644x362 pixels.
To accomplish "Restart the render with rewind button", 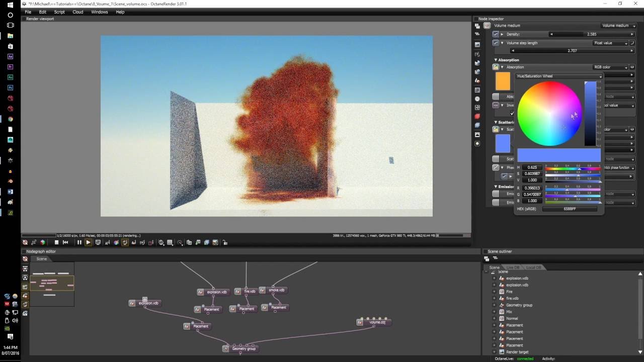I will [x=65, y=242].
